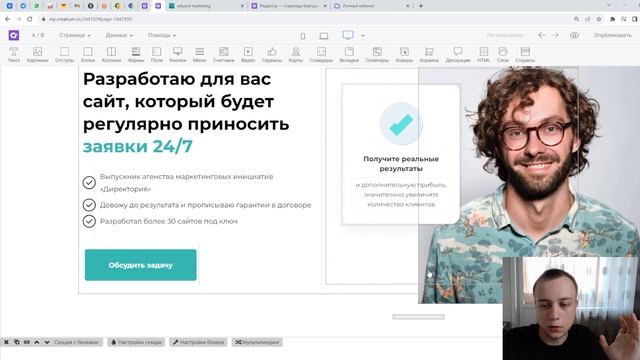Select the Спойлеры spoilers widget
This screenshot has width=640, height=360.
[x=377, y=55]
